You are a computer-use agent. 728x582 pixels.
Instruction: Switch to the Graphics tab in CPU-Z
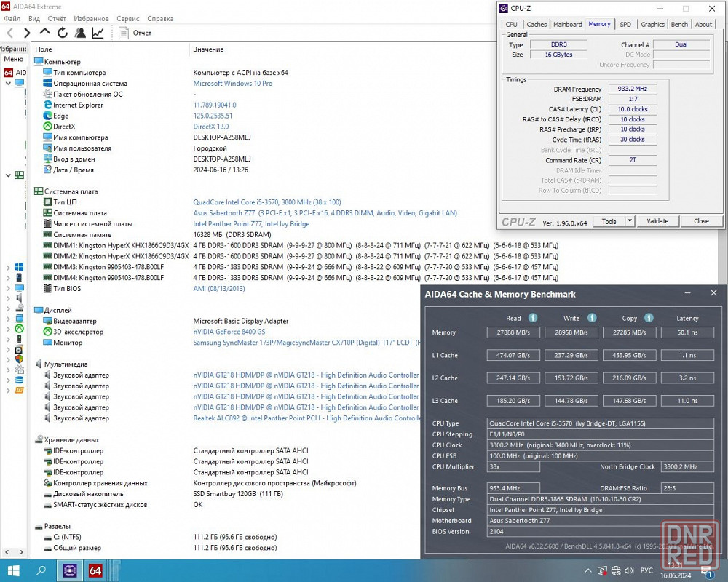click(x=653, y=24)
